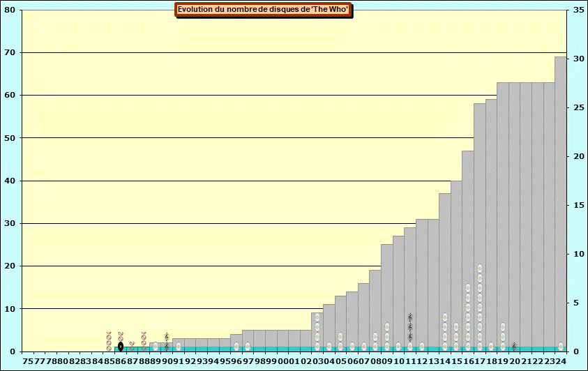Click the top disc in the year 05 stack

(340, 337)
